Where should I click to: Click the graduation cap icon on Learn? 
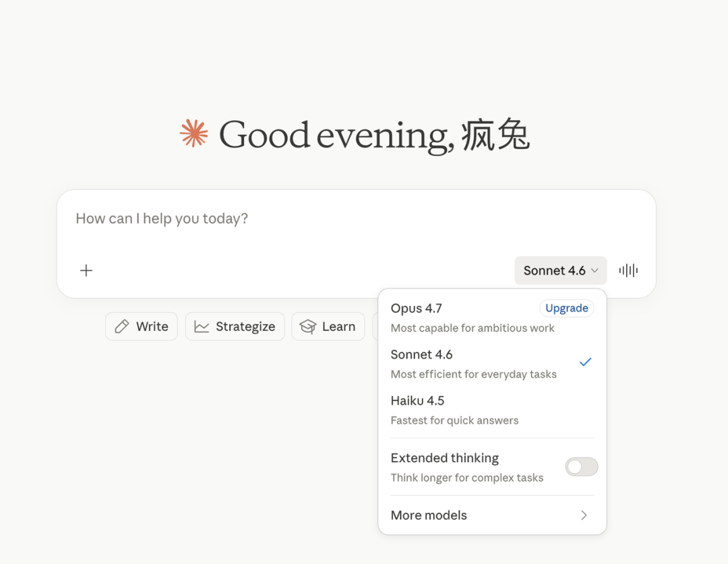[308, 327]
